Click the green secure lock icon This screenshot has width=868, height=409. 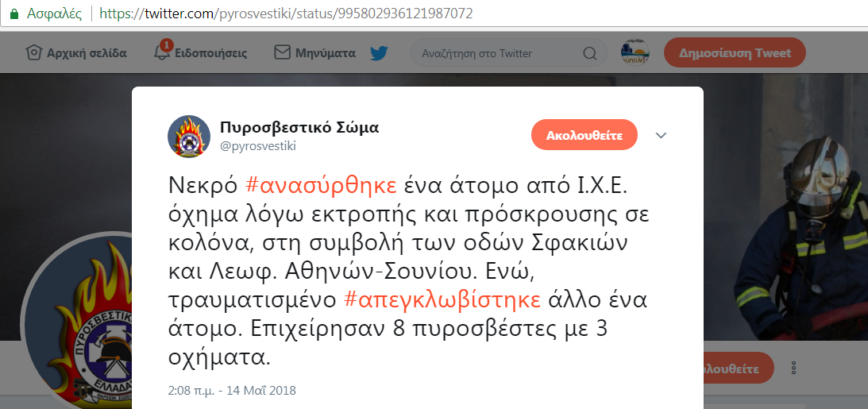[14, 14]
